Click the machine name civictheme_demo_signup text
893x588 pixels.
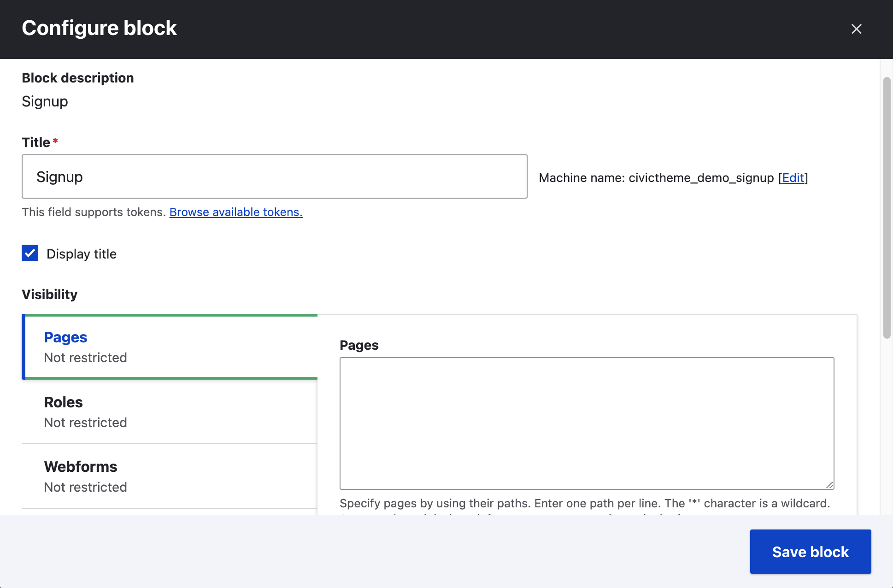(x=701, y=178)
